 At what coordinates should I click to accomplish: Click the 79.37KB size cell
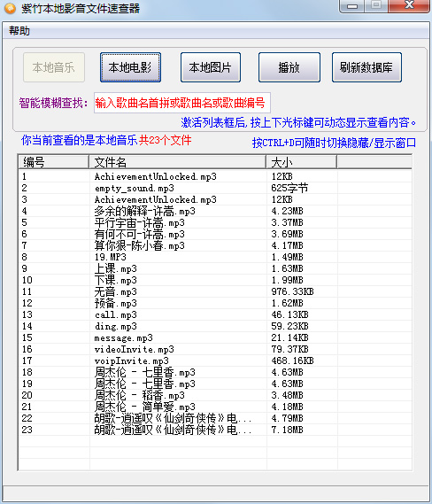coord(289,349)
